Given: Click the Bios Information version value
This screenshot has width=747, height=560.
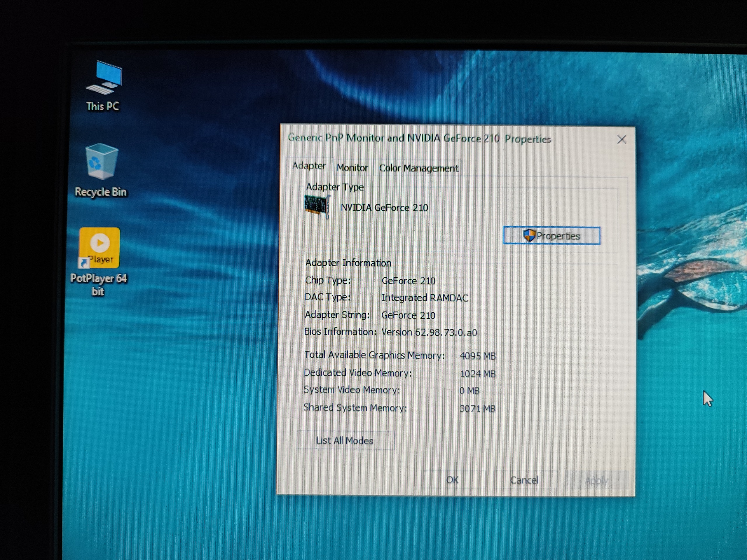Looking at the screenshot, I should coord(429,332).
